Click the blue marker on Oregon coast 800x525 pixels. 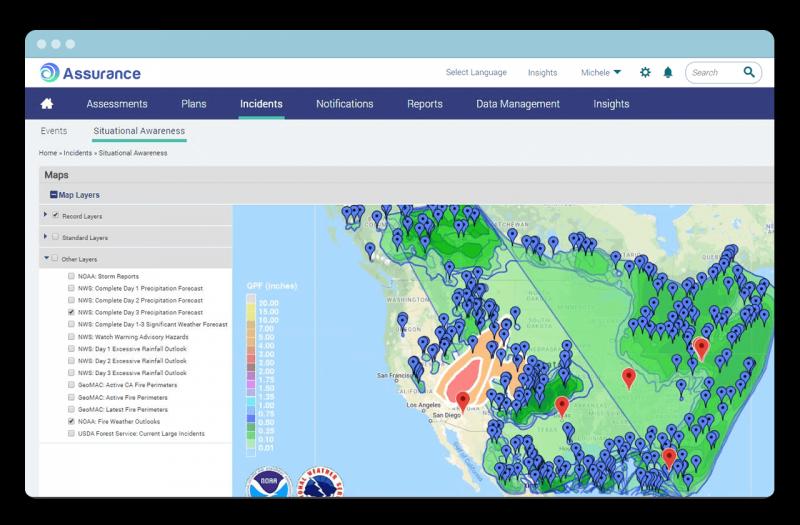coord(403,321)
